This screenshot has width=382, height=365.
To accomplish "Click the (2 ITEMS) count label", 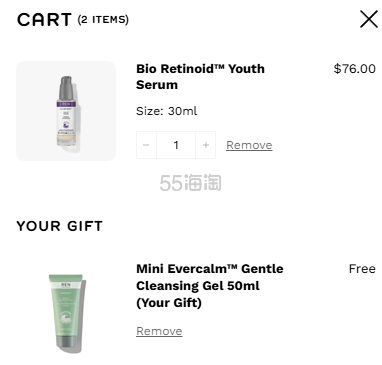I will [103, 20].
